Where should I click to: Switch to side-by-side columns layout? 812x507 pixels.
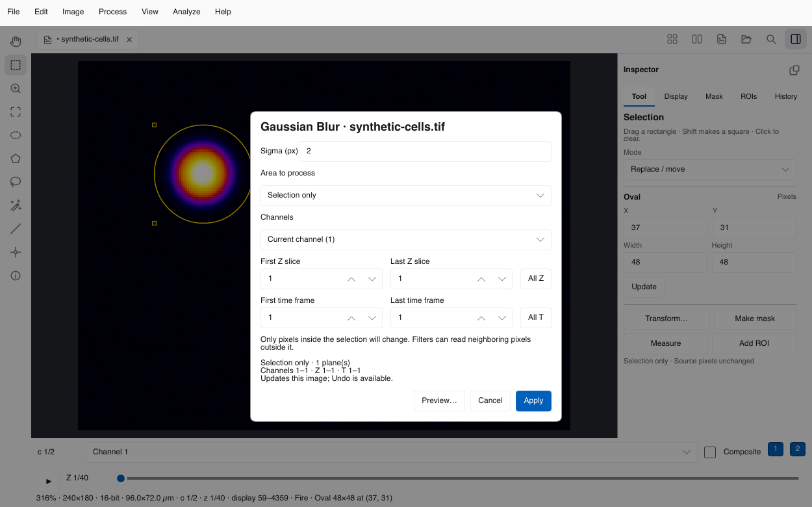[x=697, y=39]
